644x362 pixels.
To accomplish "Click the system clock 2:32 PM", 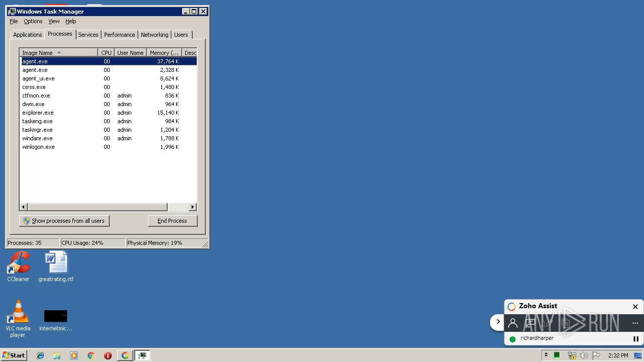I will 618,355.
